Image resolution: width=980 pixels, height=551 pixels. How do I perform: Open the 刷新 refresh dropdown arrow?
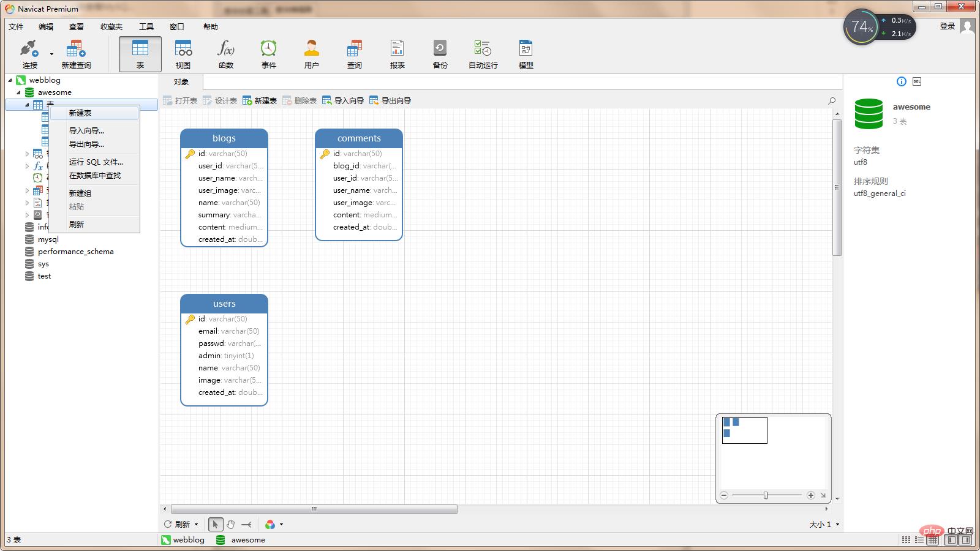(196, 525)
